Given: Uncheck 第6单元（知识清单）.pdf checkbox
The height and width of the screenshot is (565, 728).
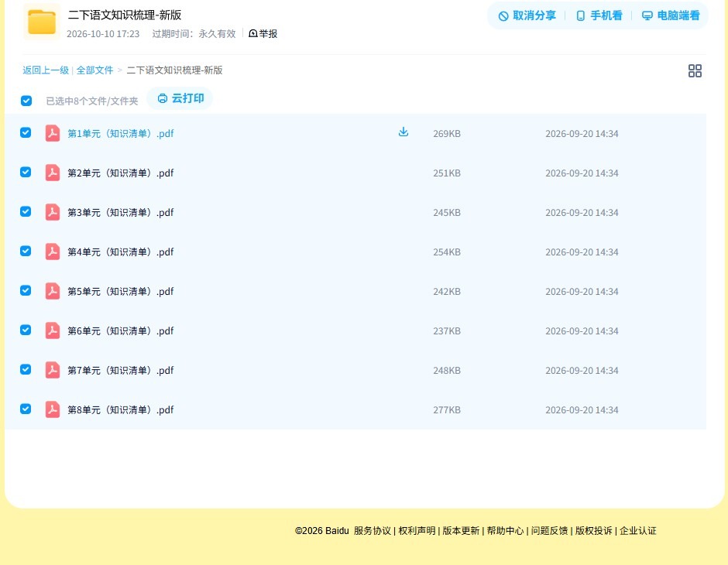Looking at the screenshot, I should [26, 330].
